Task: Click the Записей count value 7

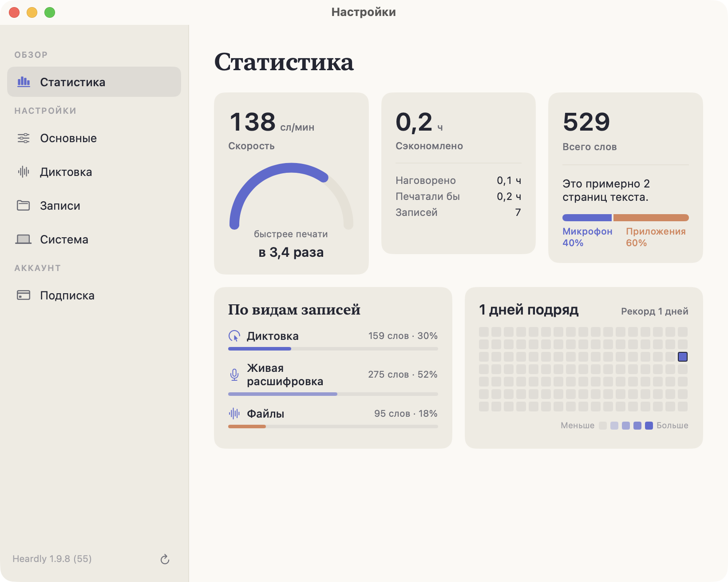Action: 518,212
